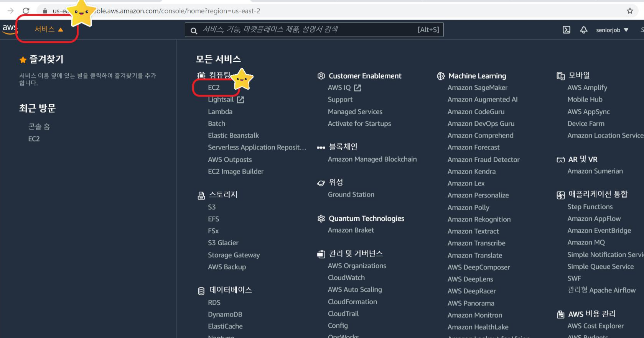Open AWS Backup
644x338 pixels.
coord(227,267)
